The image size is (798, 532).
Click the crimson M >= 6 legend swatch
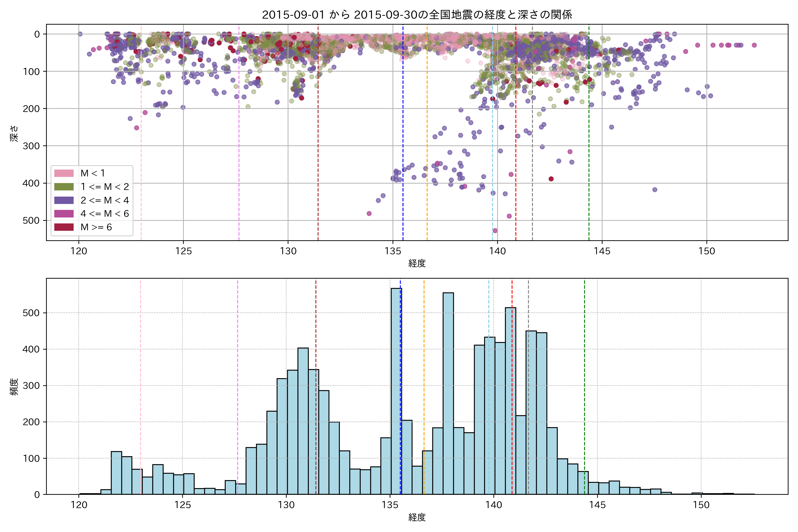[x=64, y=227]
